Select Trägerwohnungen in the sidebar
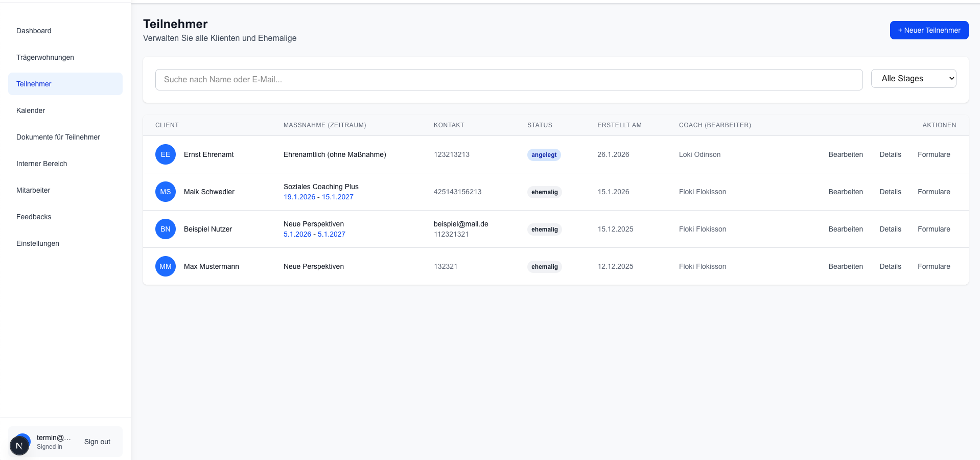The width and height of the screenshot is (980, 460). 45,57
